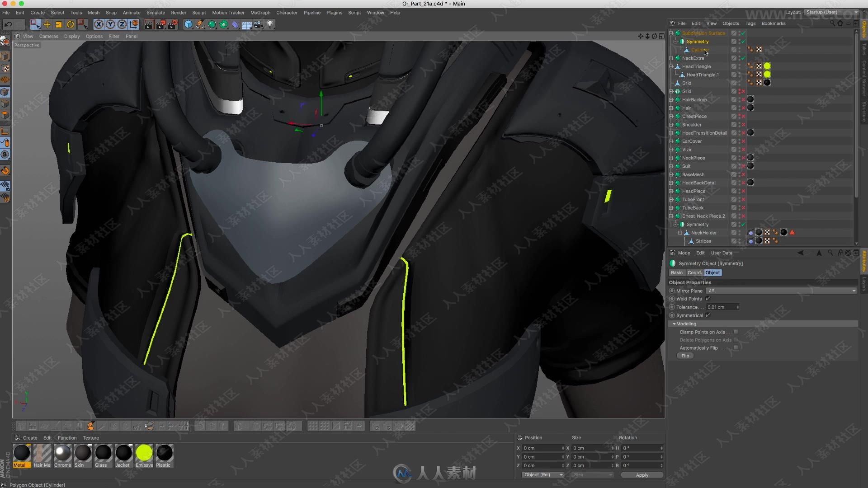Toggle the Z axis lock
This screenshot has width=868, height=488.
pos(122,24)
